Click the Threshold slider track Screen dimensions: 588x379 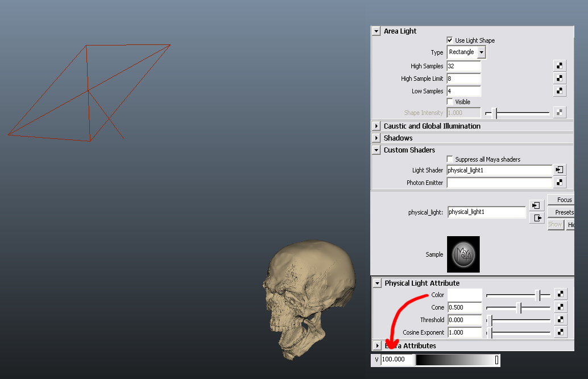518,320
